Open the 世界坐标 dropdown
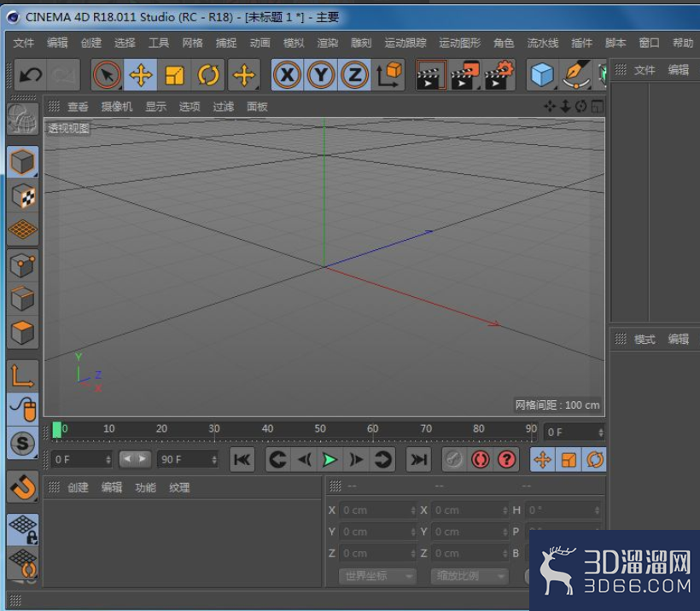This screenshot has width=700, height=611. pos(377,576)
